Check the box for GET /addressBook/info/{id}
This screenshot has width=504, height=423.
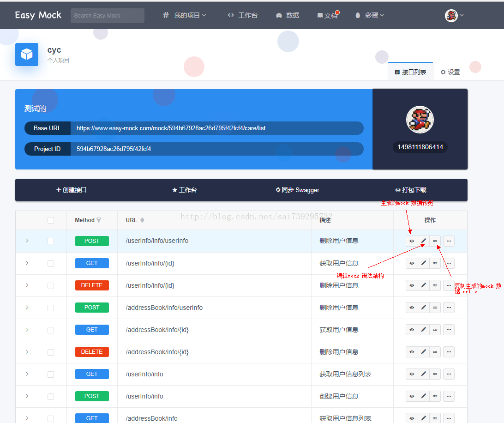pos(51,330)
